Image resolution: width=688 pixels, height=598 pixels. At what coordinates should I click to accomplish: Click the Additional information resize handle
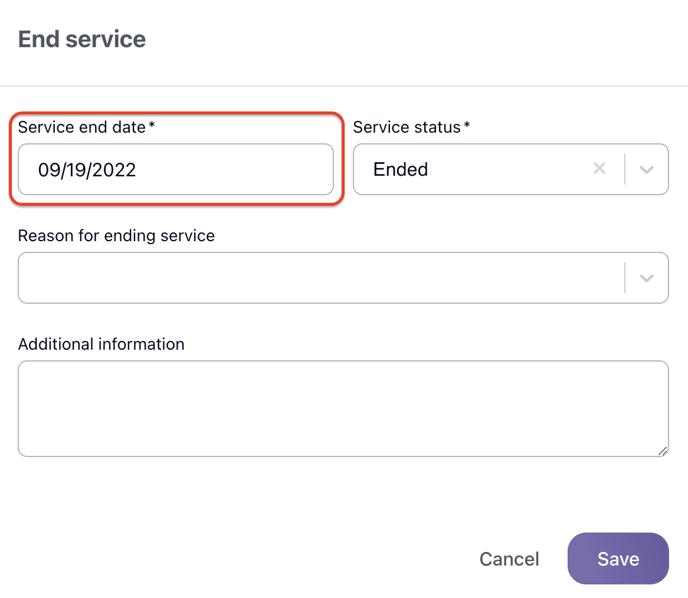pyautogui.click(x=663, y=451)
